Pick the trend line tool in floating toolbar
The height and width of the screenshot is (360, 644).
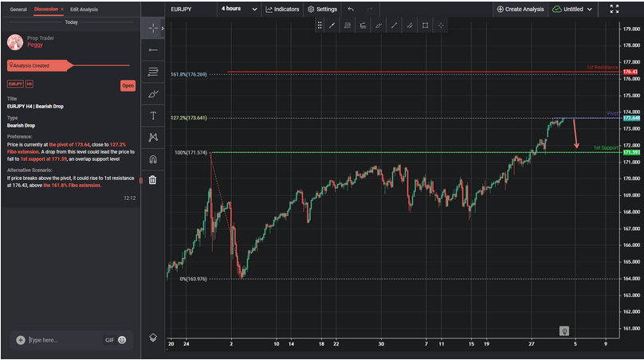(x=332, y=25)
